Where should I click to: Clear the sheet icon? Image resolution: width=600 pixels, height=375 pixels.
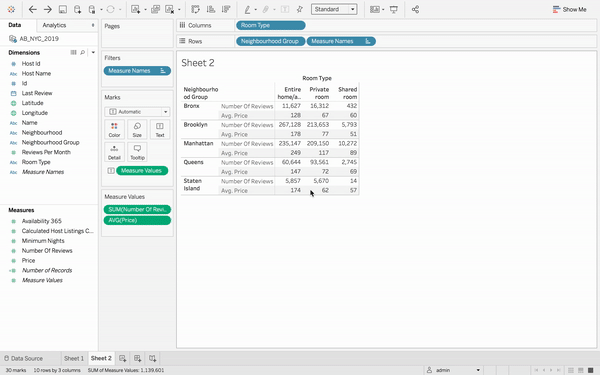(x=170, y=9)
